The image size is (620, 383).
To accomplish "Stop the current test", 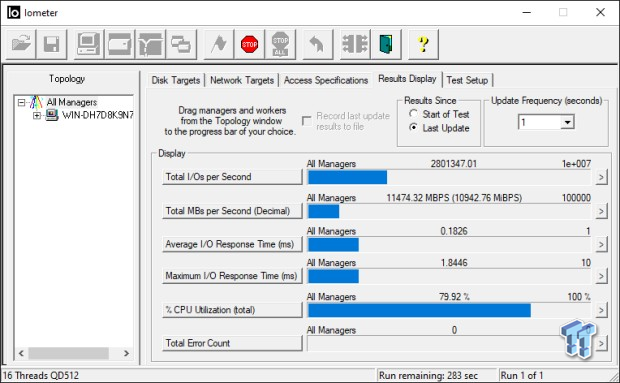I will 250,44.
